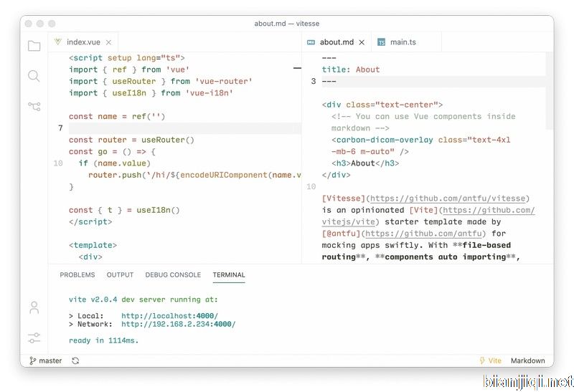Switch to the PROBLEMS panel tab
This screenshot has height=392, width=574.
click(x=77, y=275)
